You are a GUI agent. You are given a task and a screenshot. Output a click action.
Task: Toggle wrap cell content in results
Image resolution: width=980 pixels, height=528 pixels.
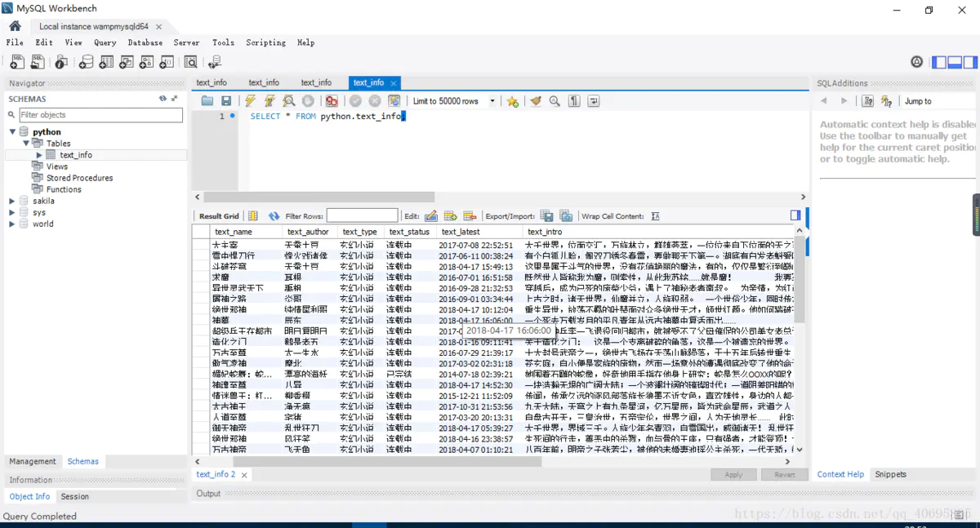click(655, 216)
